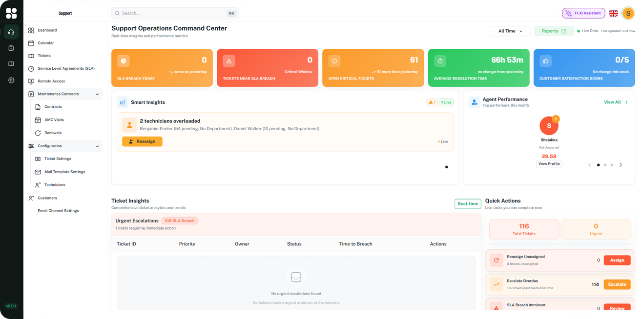The image size is (644, 319).
Task: Click the Smart Insights bar chart icon
Action: (123, 102)
